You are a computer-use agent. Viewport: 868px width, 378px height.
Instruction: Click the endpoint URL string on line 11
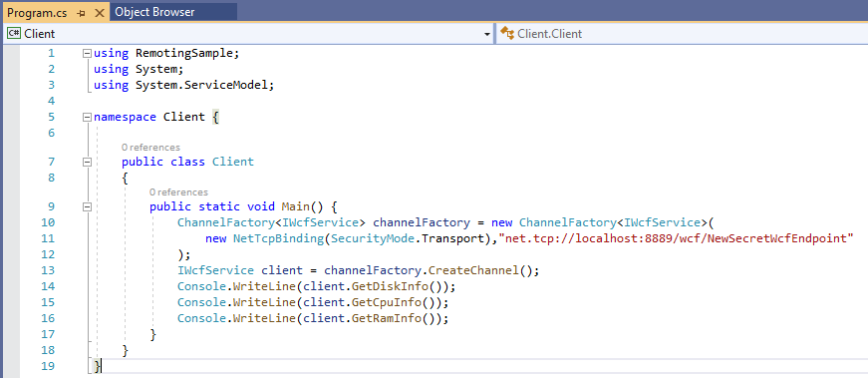click(x=676, y=238)
